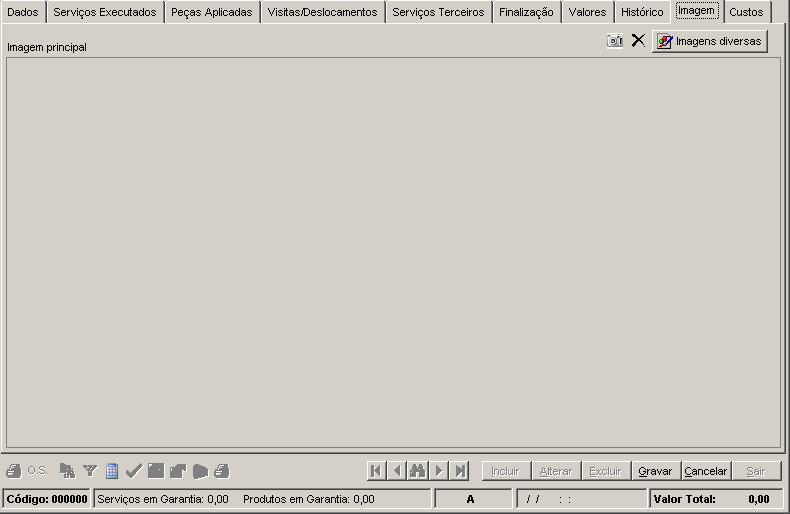790x514 pixels.
Task: Switch to the Histórico tab
Action: tap(642, 12)
